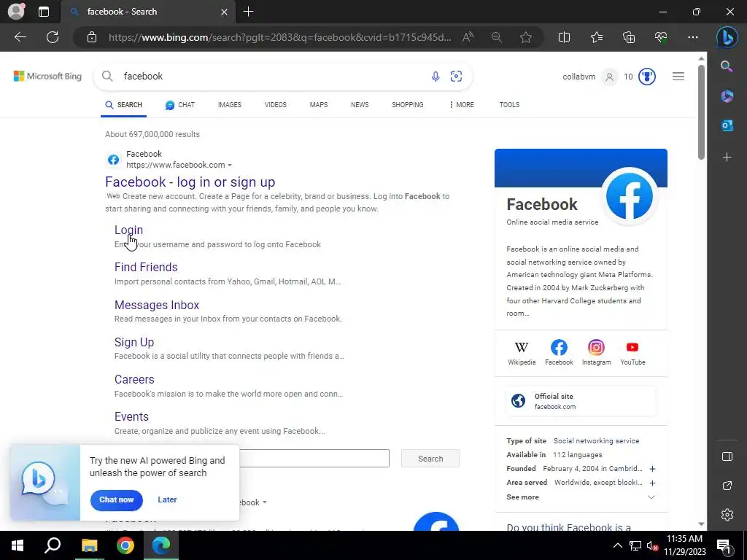The image size is (747, 560).
Task: Switch to the IMAGES tab
Action: pyautogui.click(x=230, y=105)
